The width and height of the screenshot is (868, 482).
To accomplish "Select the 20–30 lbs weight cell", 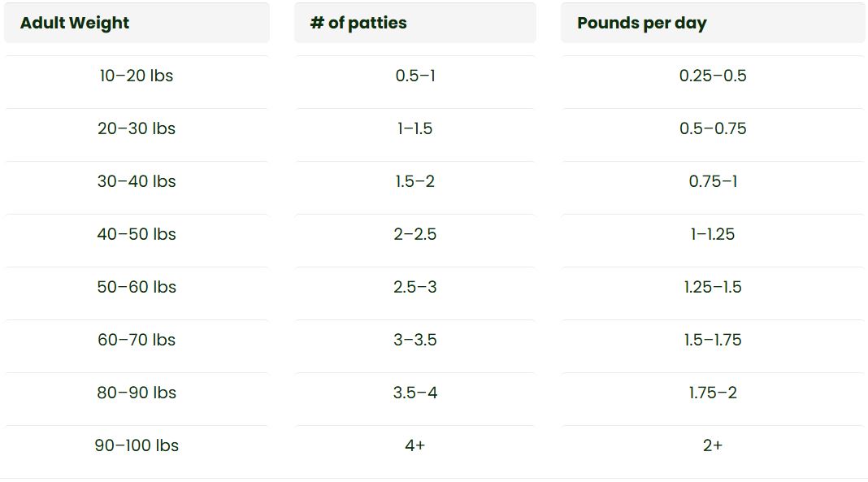I will [x=137, y=128].
